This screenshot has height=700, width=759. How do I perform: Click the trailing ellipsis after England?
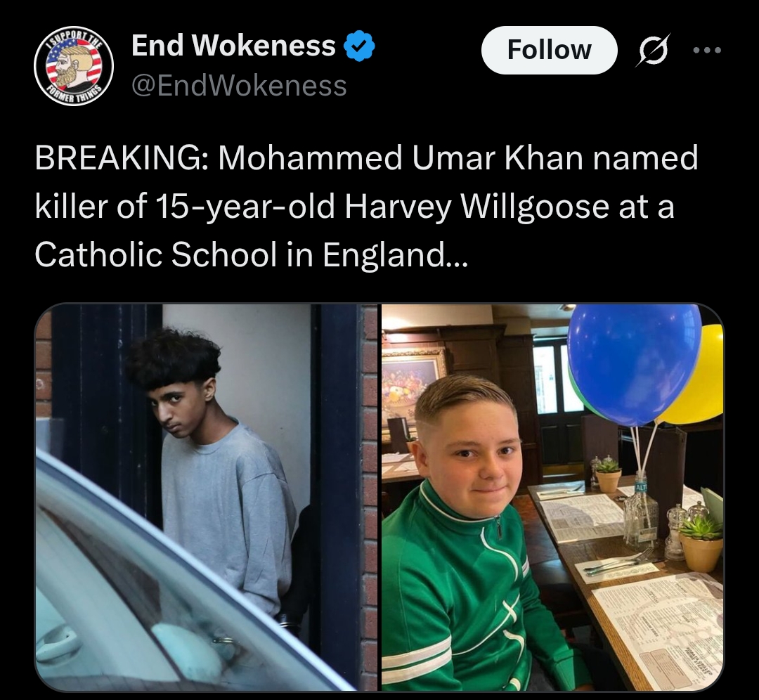point(457,255)
